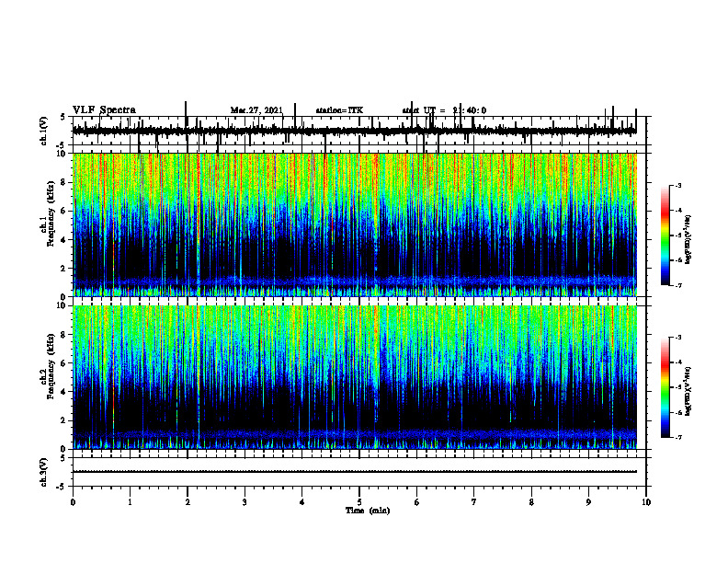Click the time axis tick label "2"

(x=188, y=502)
